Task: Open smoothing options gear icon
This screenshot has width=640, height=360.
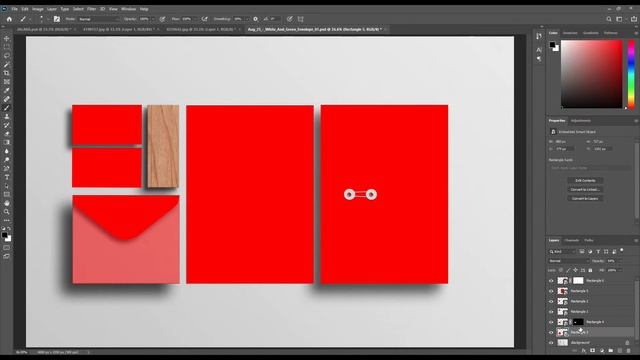Action: click(256, 19)
